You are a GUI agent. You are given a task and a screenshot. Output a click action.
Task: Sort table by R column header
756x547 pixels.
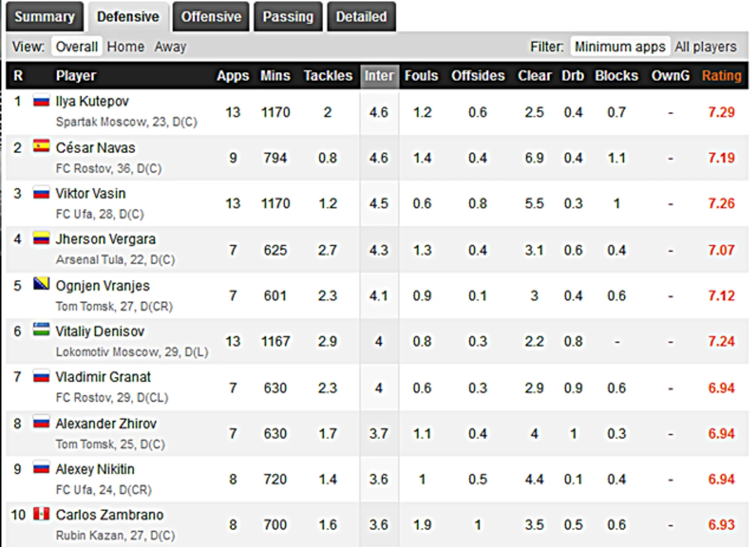coord(18,76)
